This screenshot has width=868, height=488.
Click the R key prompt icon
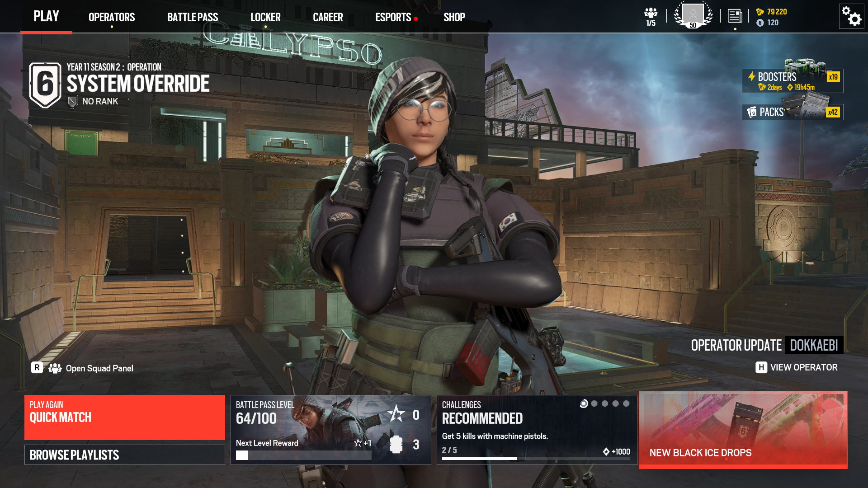coord(37,368)
